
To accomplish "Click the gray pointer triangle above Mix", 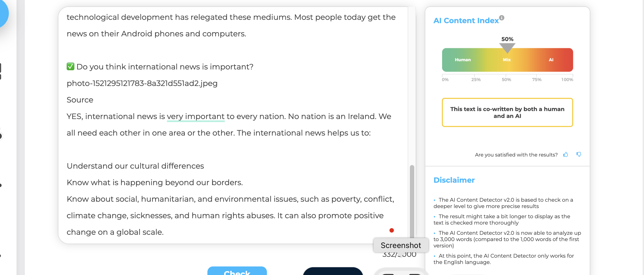I will point(507,48).
